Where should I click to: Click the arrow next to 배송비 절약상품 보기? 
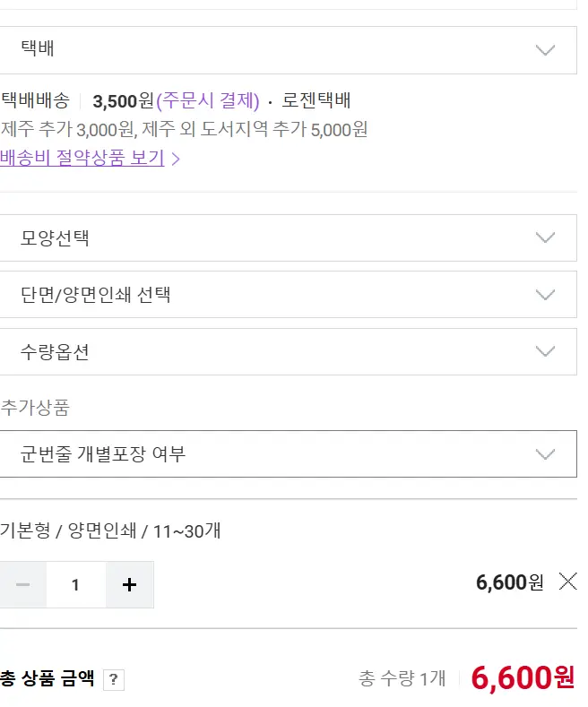tap(177, 160)
